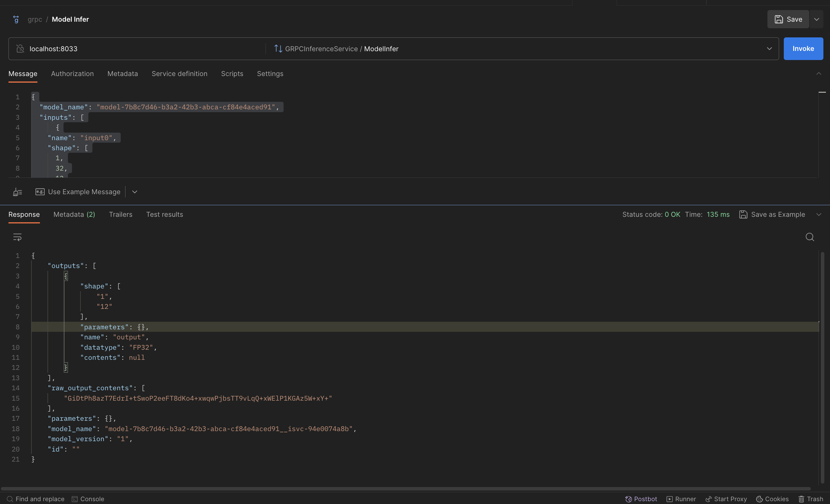Click the broom icon to format the message

[17, 192]
